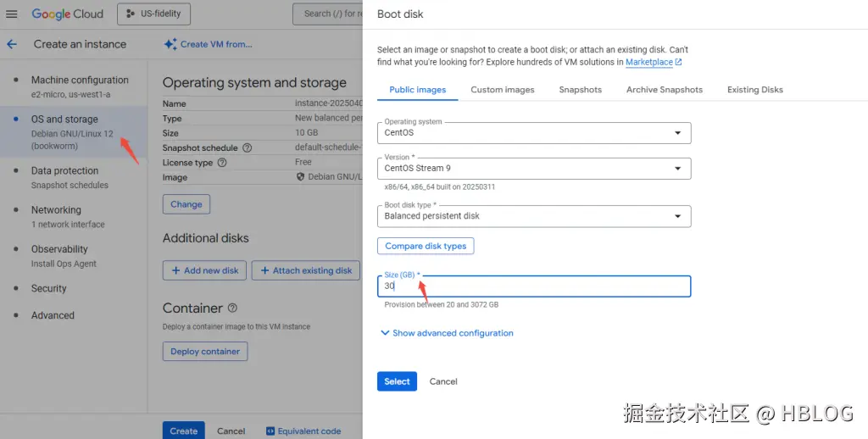Click the Debian image shield icon
This screenshot has width=868, height=439.
pyautogui.click(x=301, y=176)
